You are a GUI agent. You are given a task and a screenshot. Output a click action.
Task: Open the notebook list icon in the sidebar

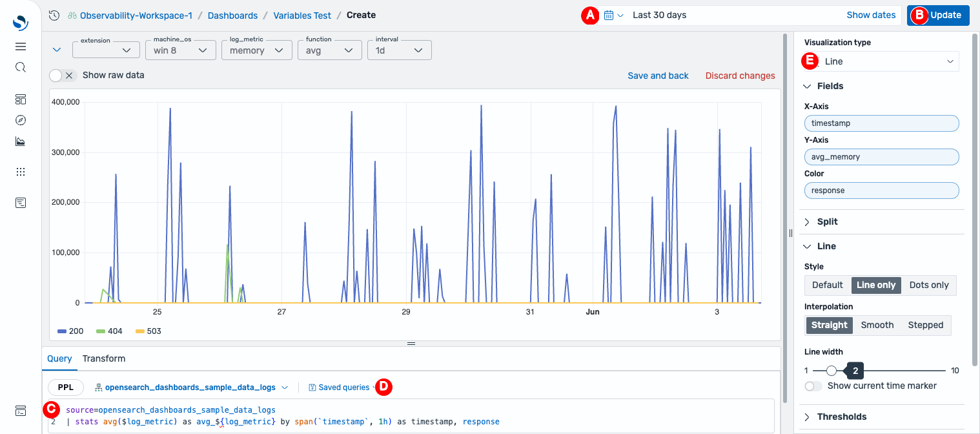click(21, 203)
